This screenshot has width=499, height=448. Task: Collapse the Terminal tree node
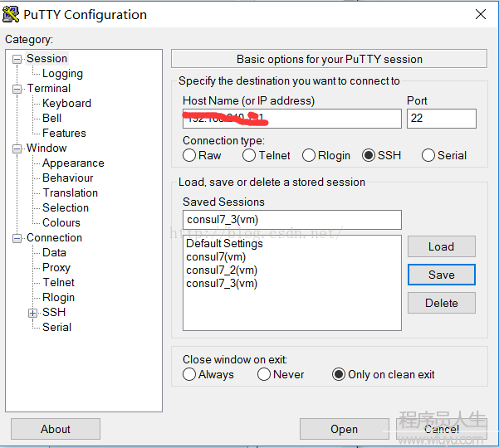pyautogui.click(x=17, y=89)
